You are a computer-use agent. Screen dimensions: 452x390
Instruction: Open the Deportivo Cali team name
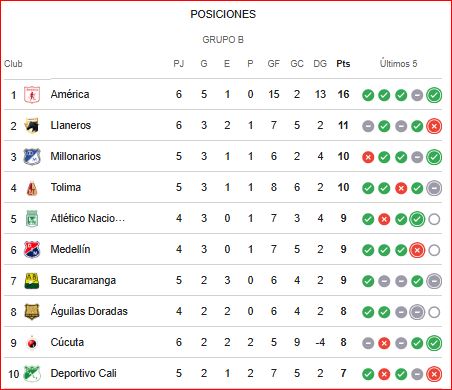[83, 373]
